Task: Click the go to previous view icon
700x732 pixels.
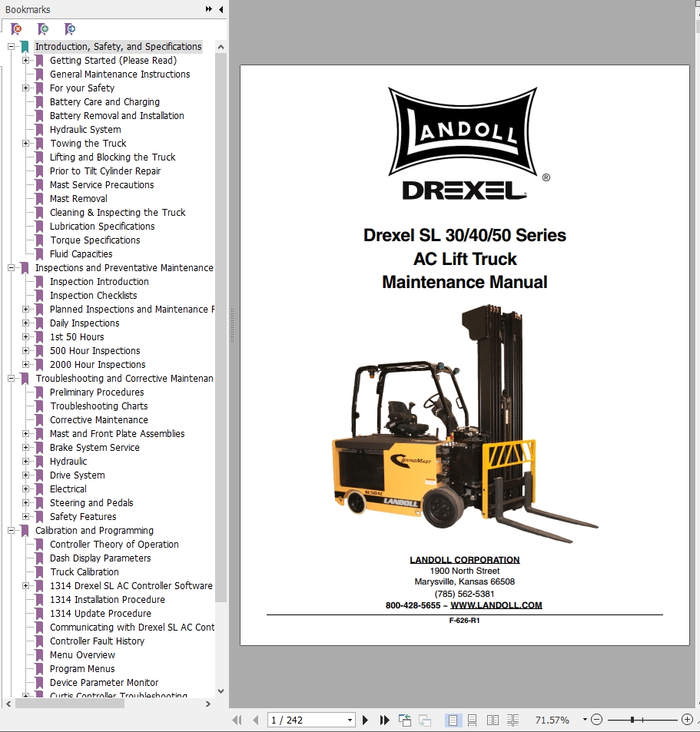Action: tap(405, 720)
